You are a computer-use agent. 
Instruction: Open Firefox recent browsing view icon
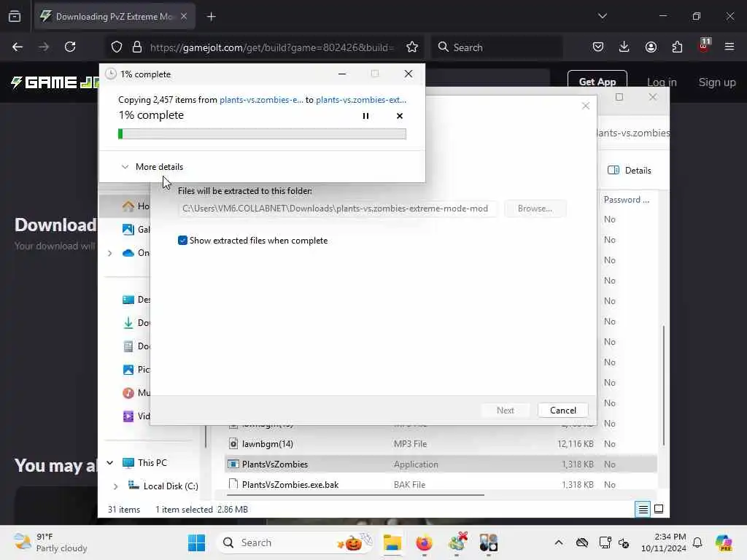point(15,17)
